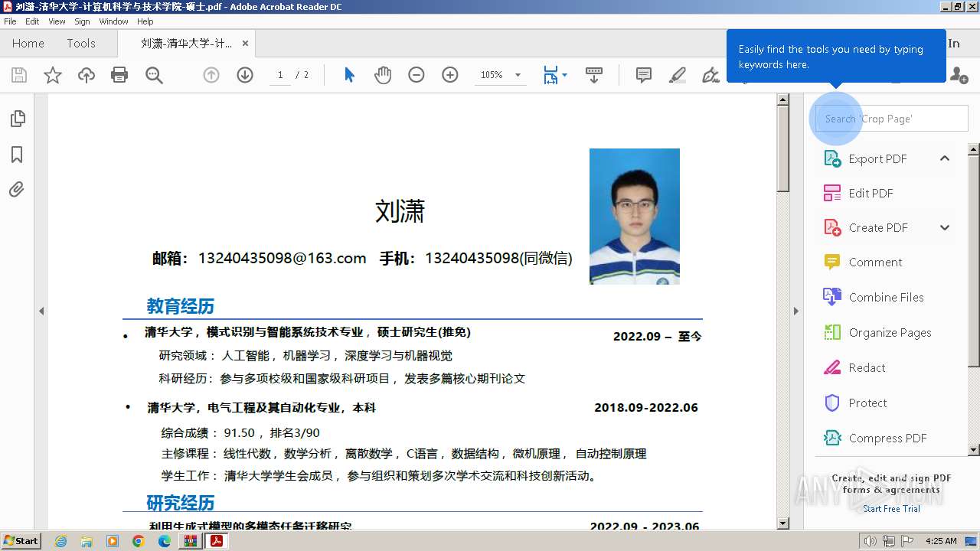Click the page number input field

(280, 75)
